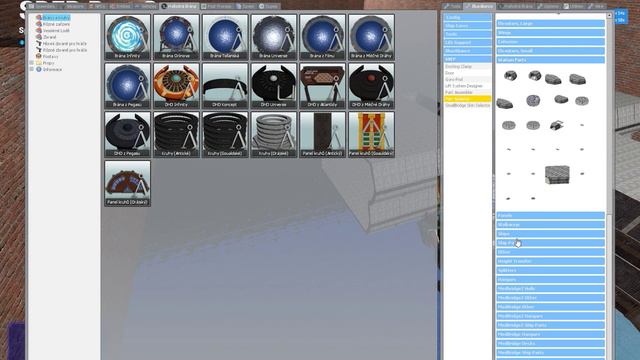This screenshot has width=640, height=360.
Task: Open the Ship Cores tool category
Action: (x=467, y=26)
